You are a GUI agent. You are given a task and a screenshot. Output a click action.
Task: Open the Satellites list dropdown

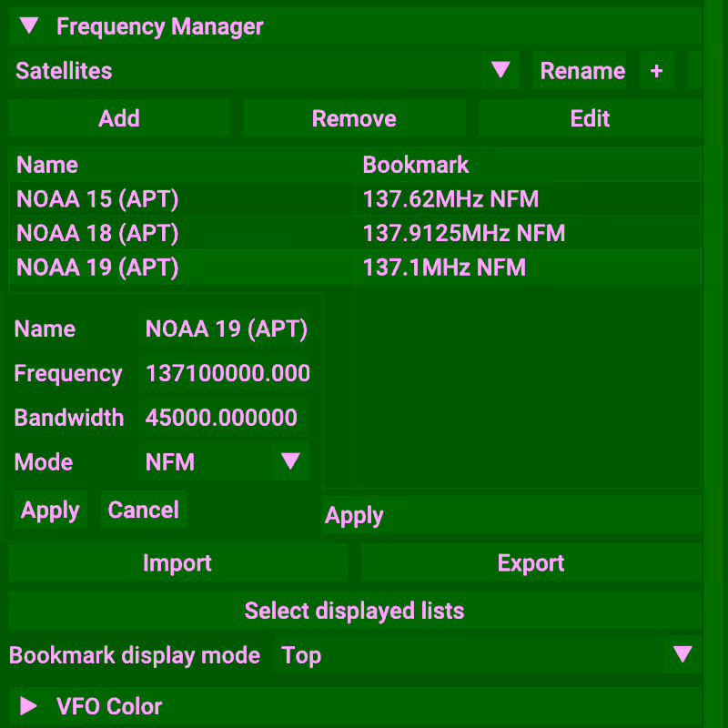[263, 71]
